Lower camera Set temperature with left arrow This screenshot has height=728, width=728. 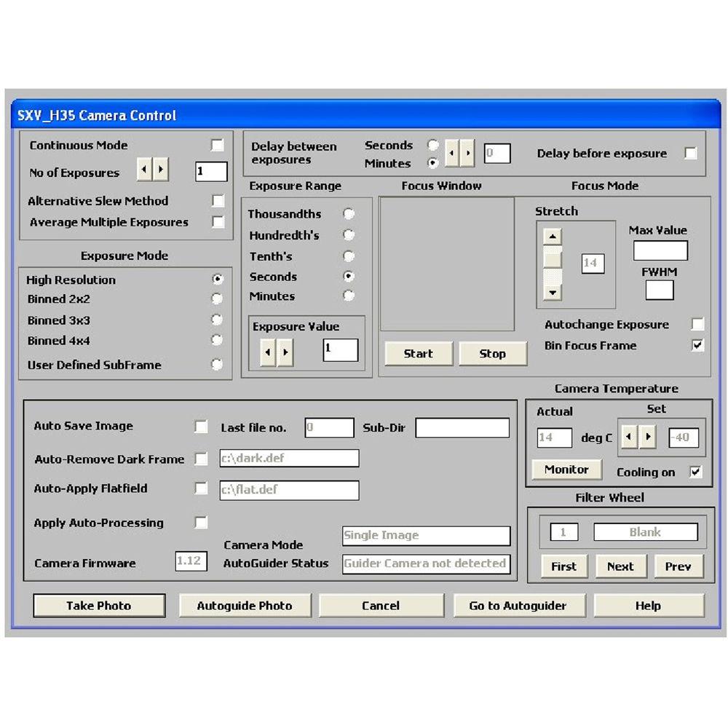click(628, 438)
